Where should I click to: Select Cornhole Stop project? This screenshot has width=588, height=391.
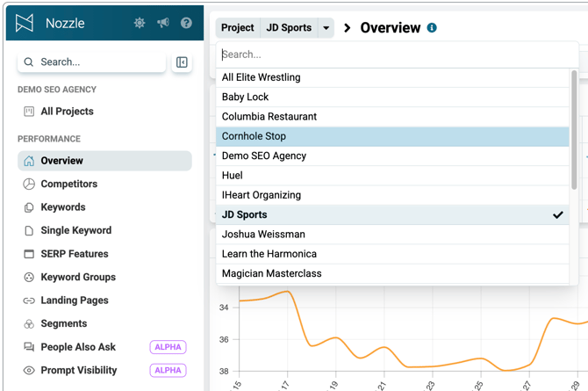(392, 137)
